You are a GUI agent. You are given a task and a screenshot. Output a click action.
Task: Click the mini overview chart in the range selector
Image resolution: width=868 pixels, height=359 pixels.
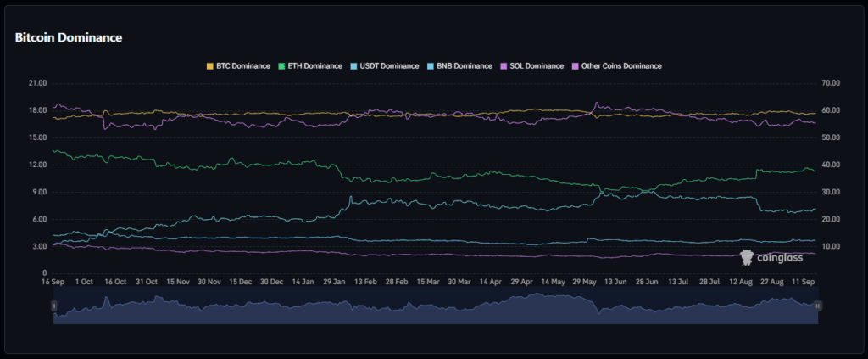click(x=436, y=306)
